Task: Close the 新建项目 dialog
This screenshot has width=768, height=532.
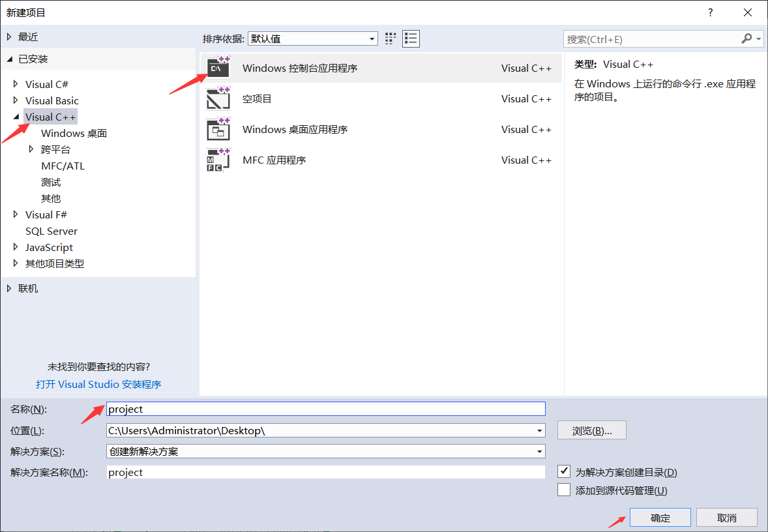Action: click(x=747, y=12)
